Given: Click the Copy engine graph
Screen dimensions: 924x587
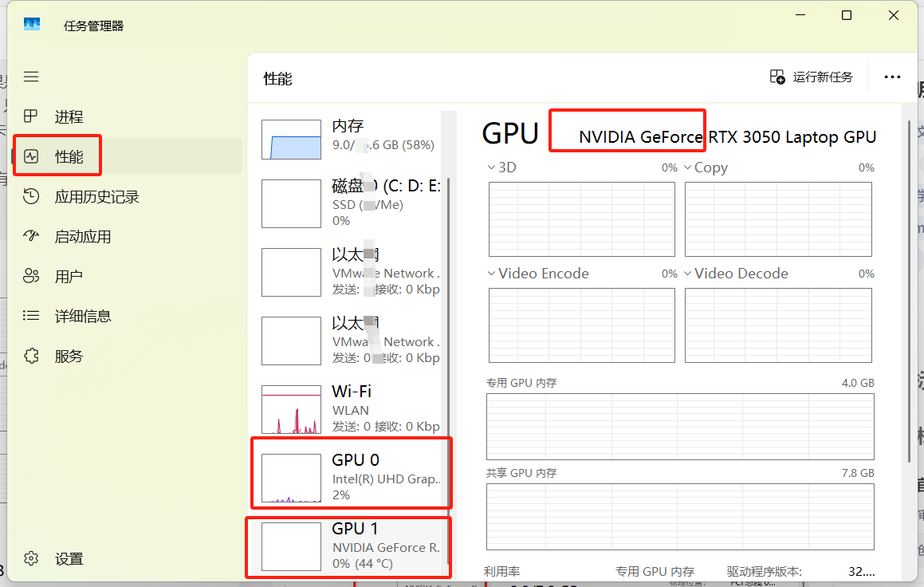Looking at the screenshot, I should pos(778,219).
